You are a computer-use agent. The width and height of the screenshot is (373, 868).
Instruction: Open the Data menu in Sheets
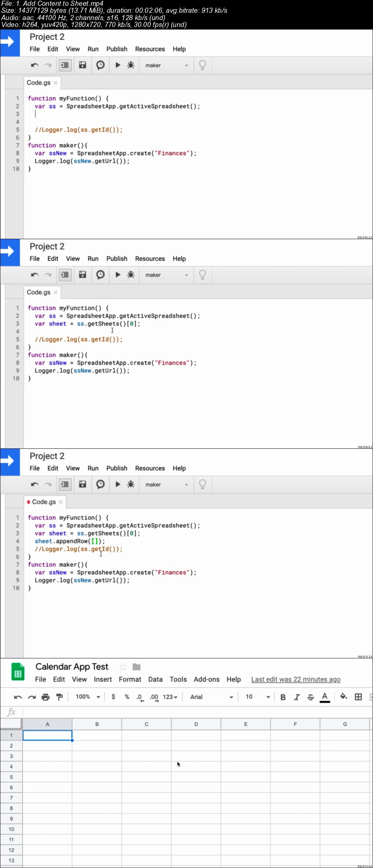155,679
